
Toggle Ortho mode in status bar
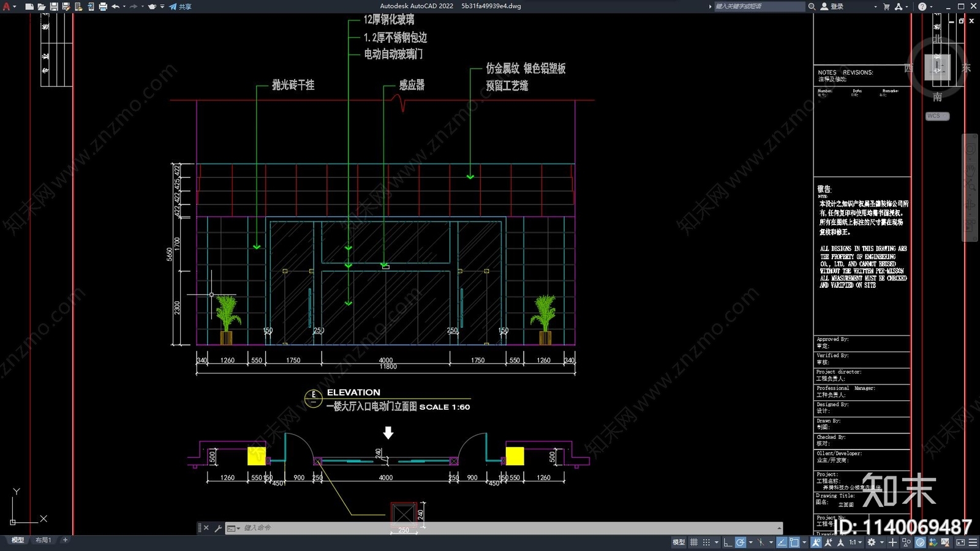pyautogui.click(x=728, y=542)
